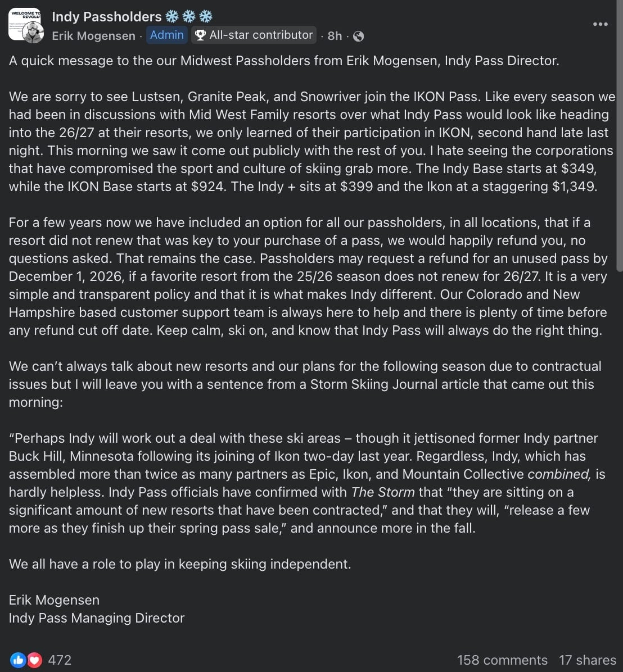The height and width of the screenshot is (672, 623).
Task: Show who reacted via 472 count
Action: (x=60, y=660)
